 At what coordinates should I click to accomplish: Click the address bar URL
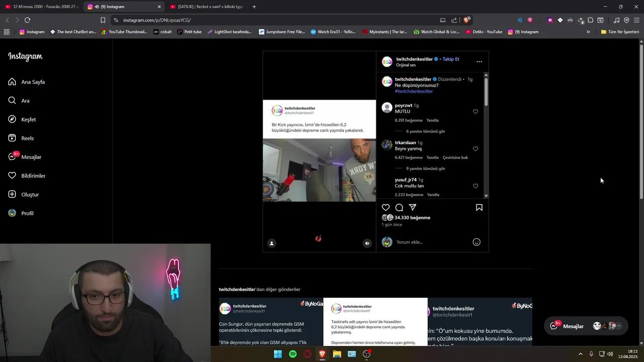click(157, 20)
